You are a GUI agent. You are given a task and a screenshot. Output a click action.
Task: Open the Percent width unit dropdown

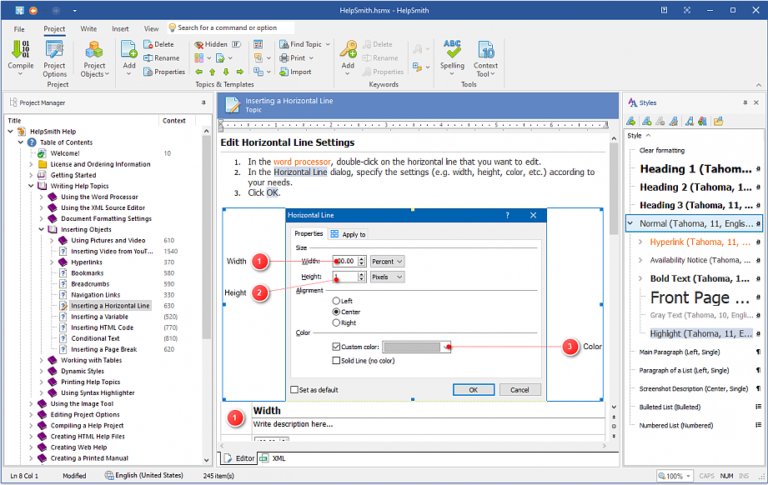click(x=387, y=261)
